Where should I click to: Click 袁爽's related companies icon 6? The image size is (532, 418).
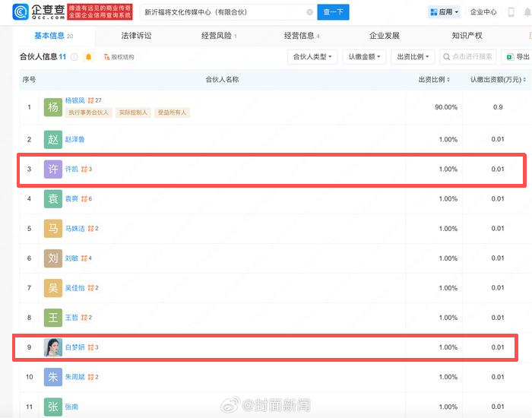87,199
